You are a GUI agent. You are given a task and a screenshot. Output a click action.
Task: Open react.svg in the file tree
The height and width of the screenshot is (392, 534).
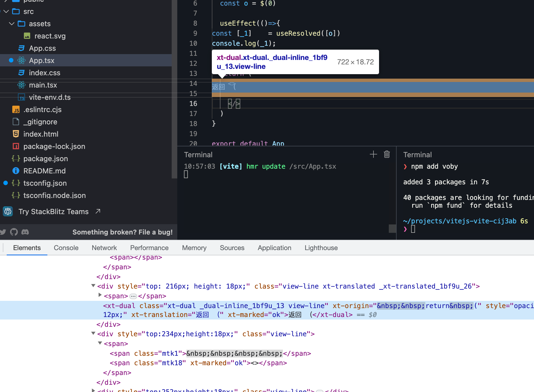tap(50, 36)
